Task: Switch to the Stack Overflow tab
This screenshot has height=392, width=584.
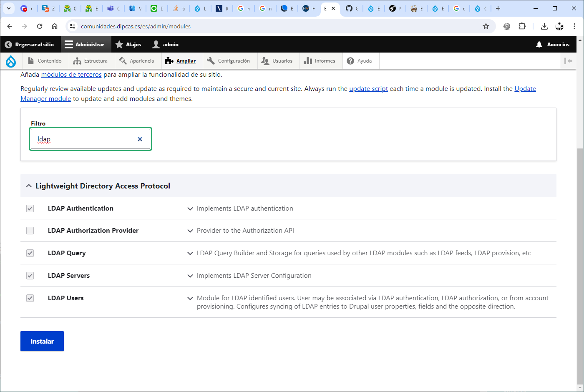Action: pyautogui.click(x=178, y=8)
